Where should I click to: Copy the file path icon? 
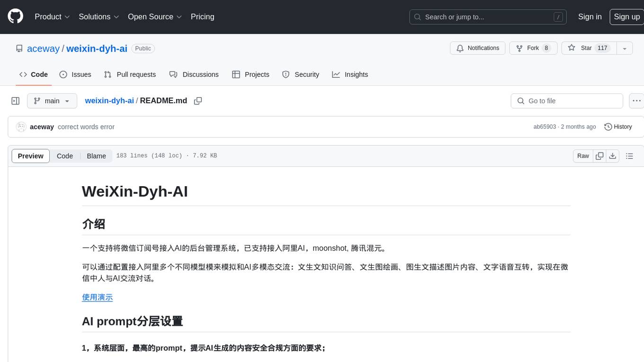pos(198,101)
